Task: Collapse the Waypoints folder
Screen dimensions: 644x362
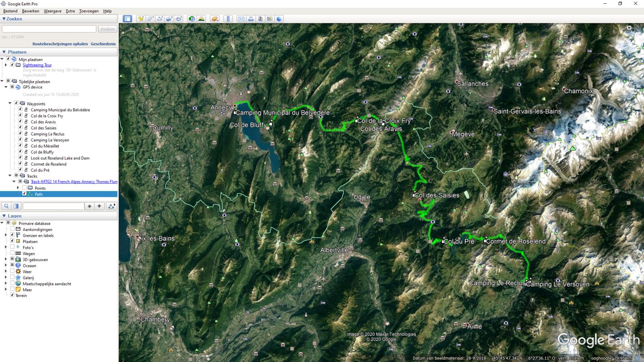Action: pos(10,103)
